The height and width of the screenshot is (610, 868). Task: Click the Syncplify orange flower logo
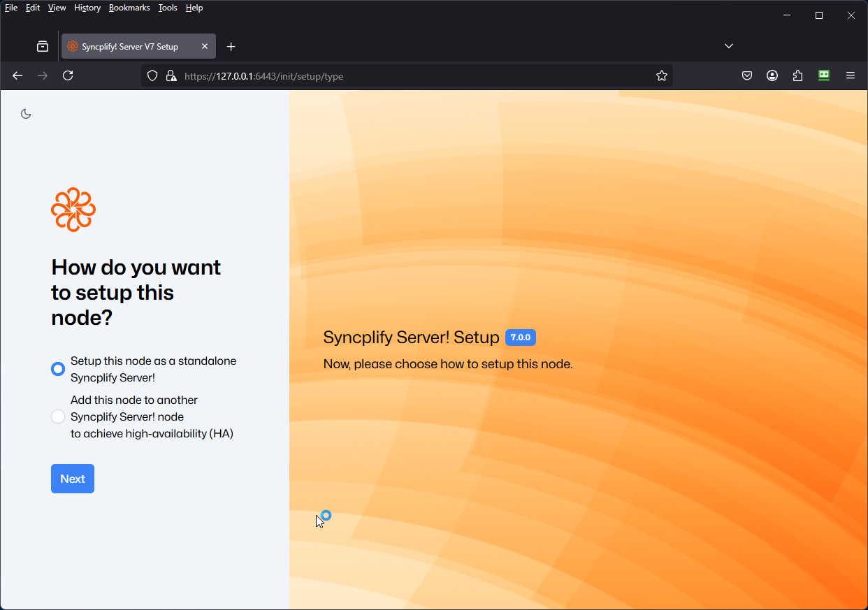(x=73, y=209)
